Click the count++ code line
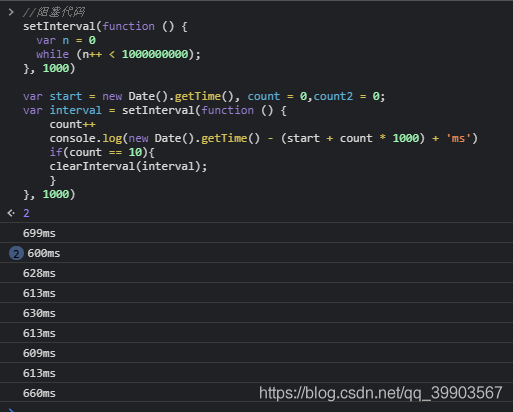 (72, 124)
